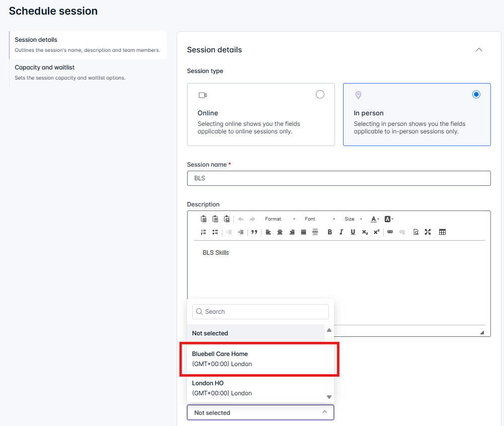The image size is (504, 426).
Task: Click the location Search field
Action: (x=261, y=312)
